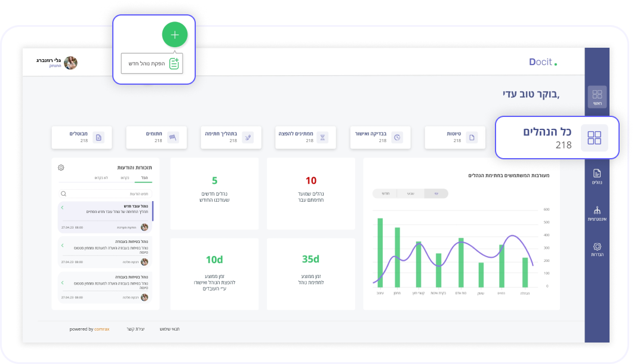Screen dimensions: 634x364
Task: Click the כל הנהלים grid icon
Action: 594,137
